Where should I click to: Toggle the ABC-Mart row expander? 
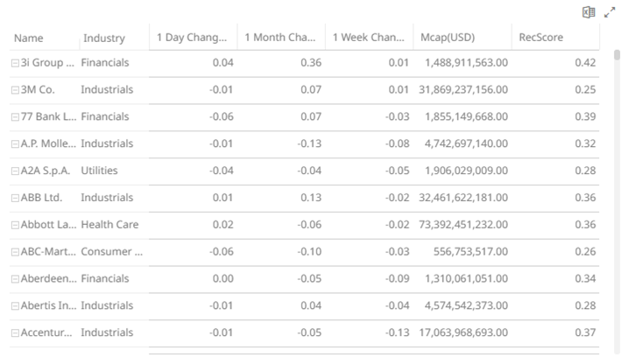pos(15,252)
